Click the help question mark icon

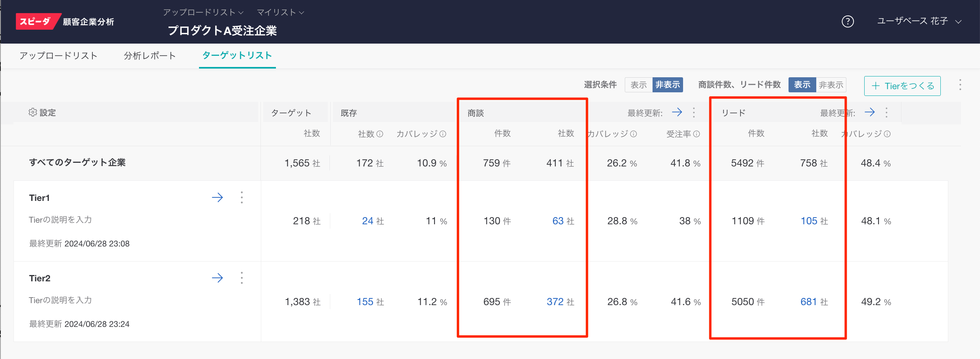(x=848, y=21)
